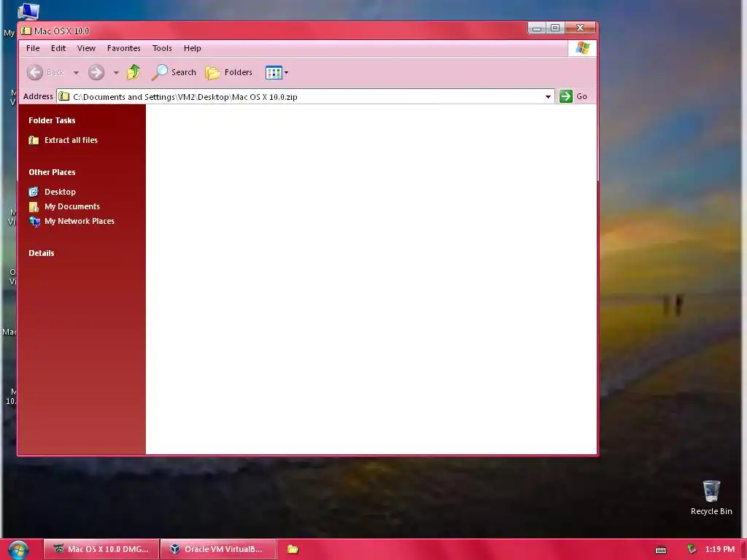Expand the Views dropdown arrow
This screenshot has width=747, height=560.
point(286,73)
